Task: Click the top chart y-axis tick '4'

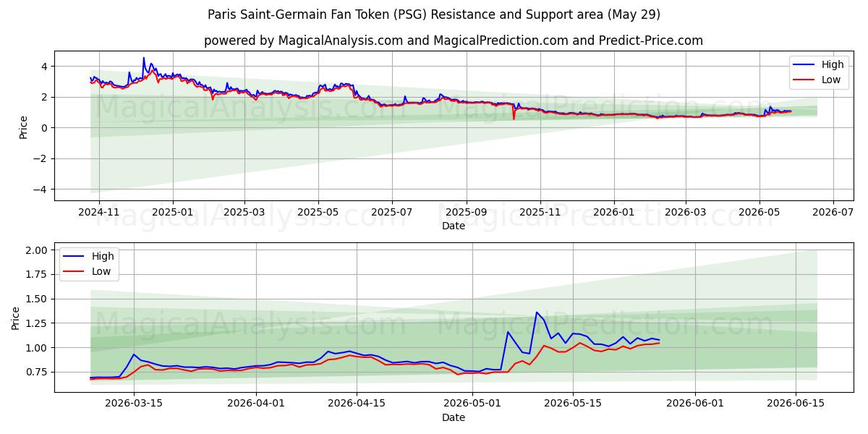Action: tap(45, 66)
